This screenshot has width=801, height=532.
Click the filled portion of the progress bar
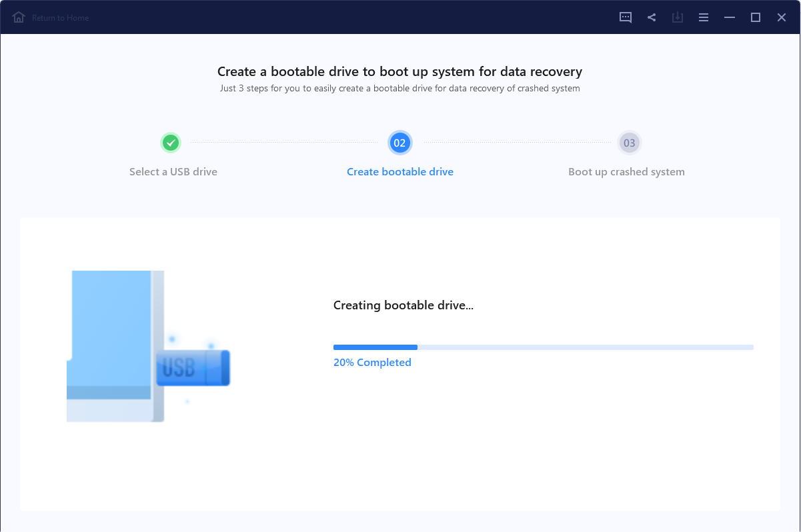coord(375,347)
